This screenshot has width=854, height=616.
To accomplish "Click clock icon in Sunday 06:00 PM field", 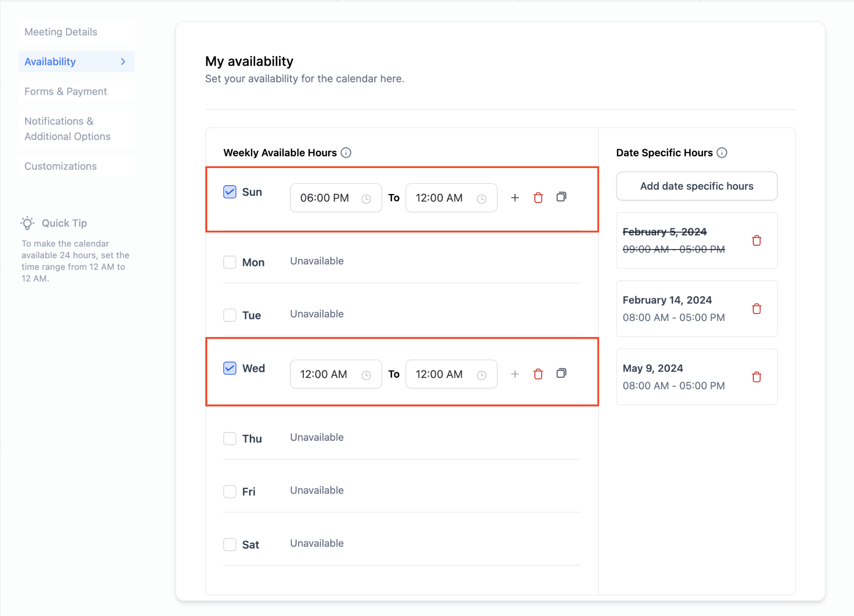I will 366,199.
